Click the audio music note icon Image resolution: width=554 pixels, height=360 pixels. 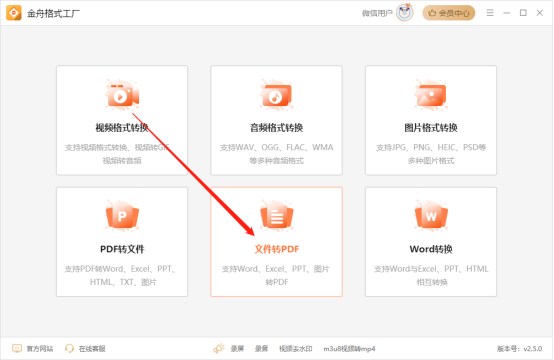point(276,95)
